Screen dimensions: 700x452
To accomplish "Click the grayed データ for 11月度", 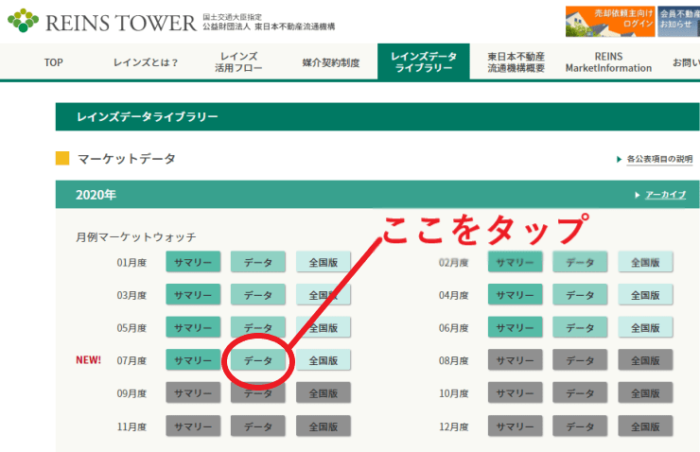I will (258, 426).
